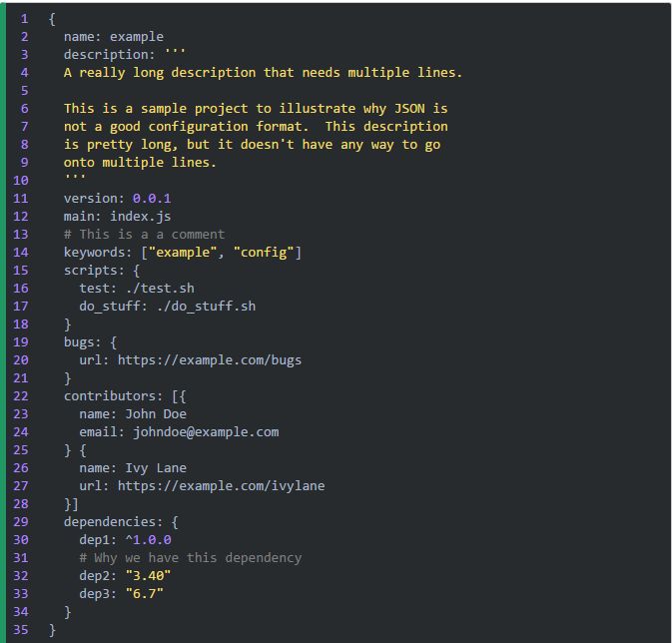Image resolution: width=672 pixels, height=643 pixels.
Task: Click the ./do_stuff.sh script value
Action: pyautogui.click(x=206, y=306)
